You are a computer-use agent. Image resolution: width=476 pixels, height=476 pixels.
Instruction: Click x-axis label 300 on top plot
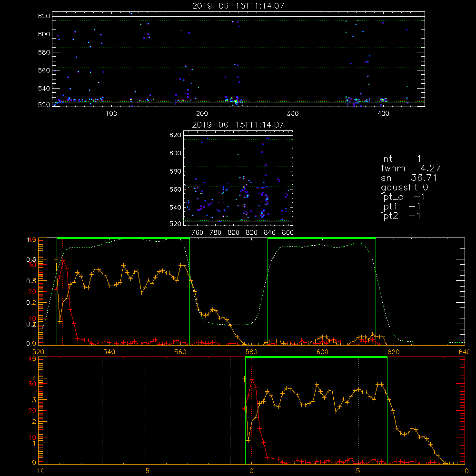[x=293, y=114]
